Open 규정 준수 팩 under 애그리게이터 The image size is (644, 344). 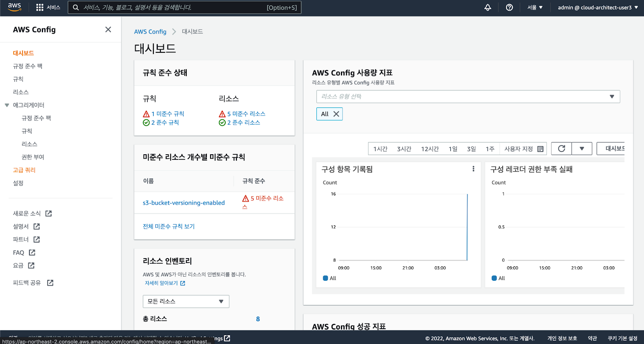tap(36, 118)
